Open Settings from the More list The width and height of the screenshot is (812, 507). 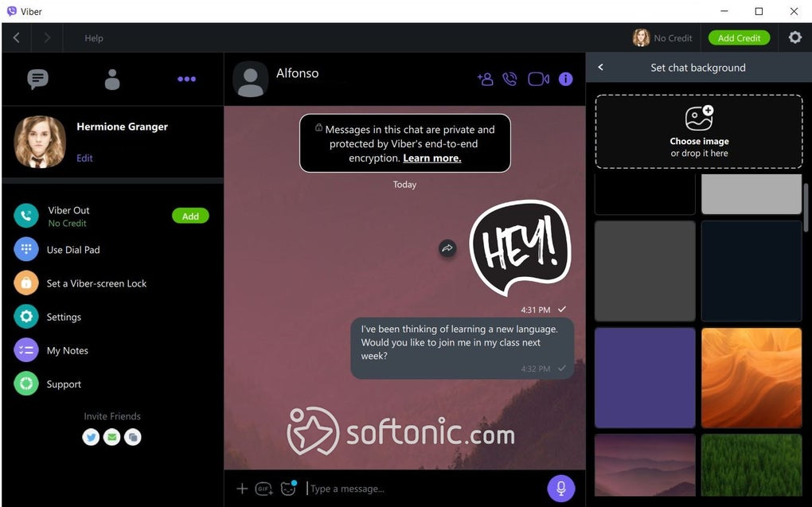pyautogui.click(x=64, y=317)
